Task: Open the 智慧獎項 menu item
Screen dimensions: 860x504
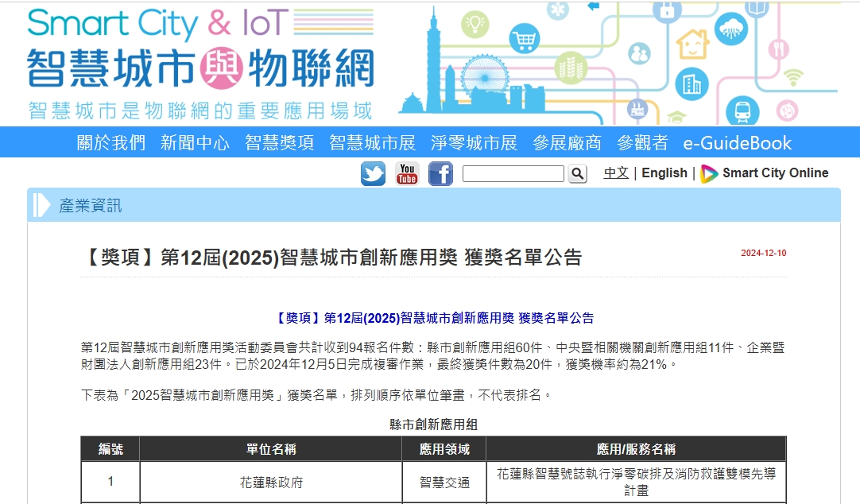Action: [x=279, y=143]
